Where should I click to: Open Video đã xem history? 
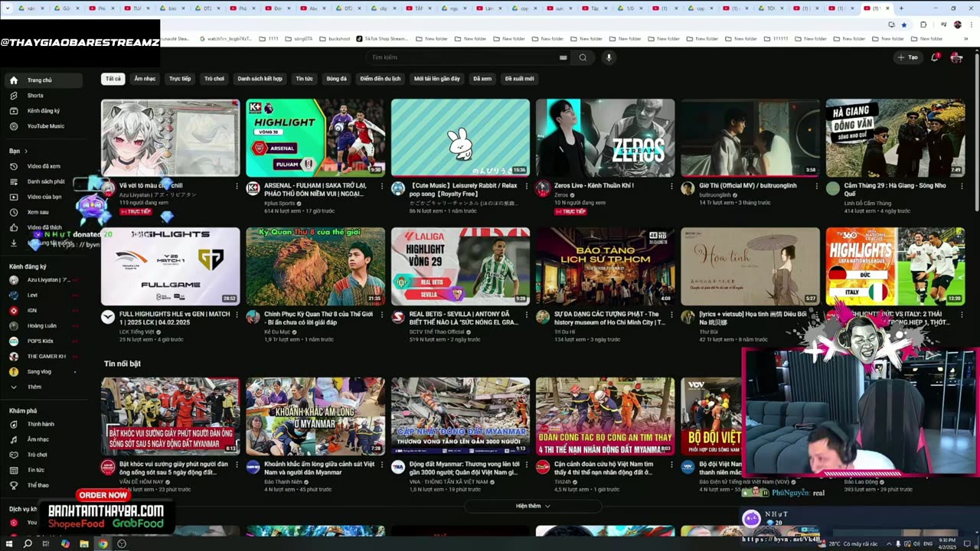pos(43,166)
